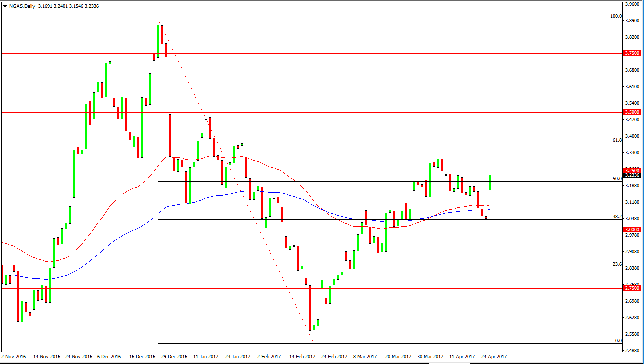Click the small arrow beside NGAS,Daily title
The image size is (644, 364).
coord(5,5)
